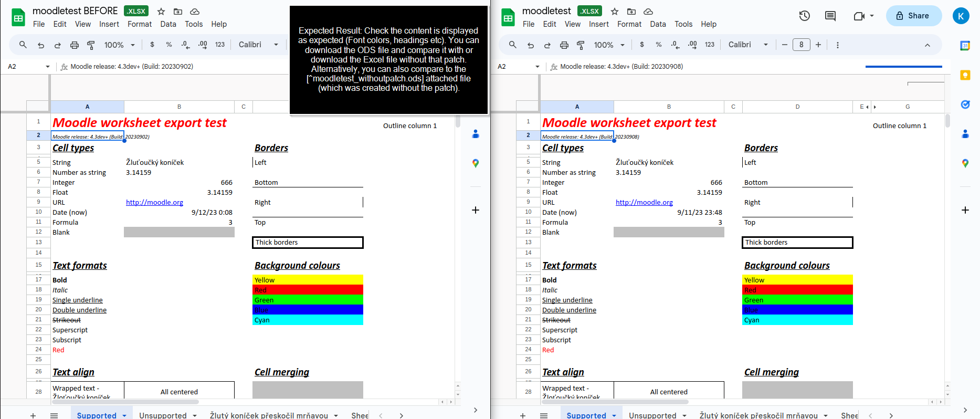The height and width of the screenshot is (419, 980).
Task: Click redo icon in left moodletest BEFORE window
Action: point(57,45)
